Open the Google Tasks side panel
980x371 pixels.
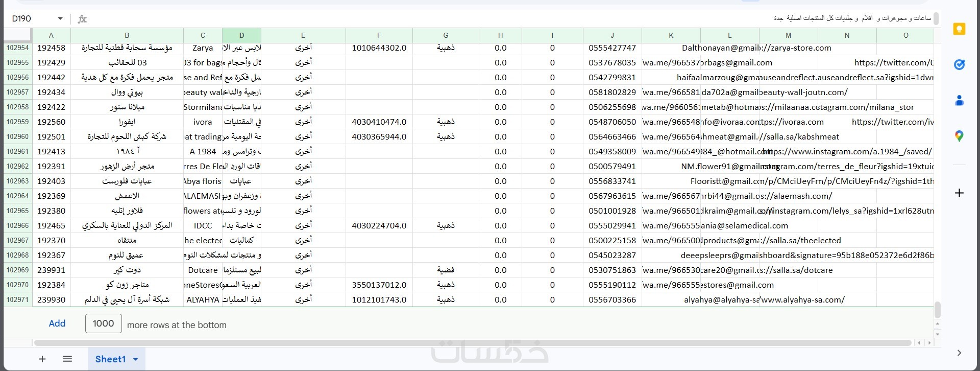pos(959,65)
